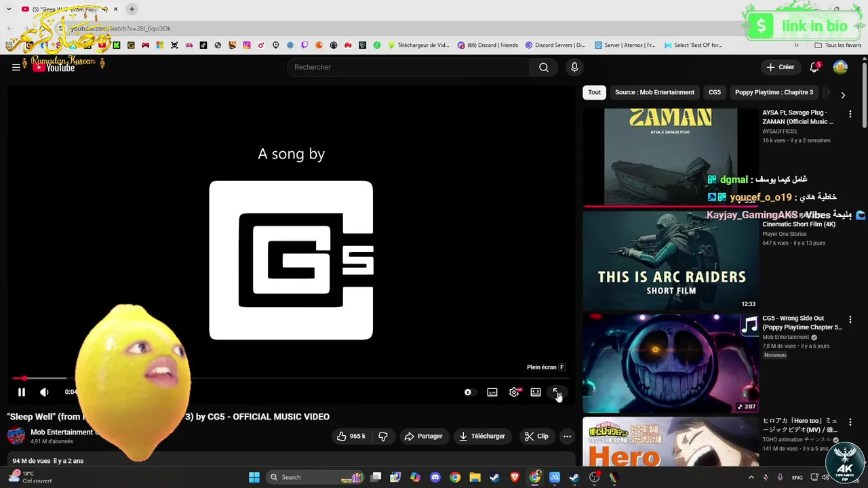The height and width of the screenshot is (488, 868).
Task: Select the Poppy Playtime : Chapitre 3 chip
Action: 774,92
